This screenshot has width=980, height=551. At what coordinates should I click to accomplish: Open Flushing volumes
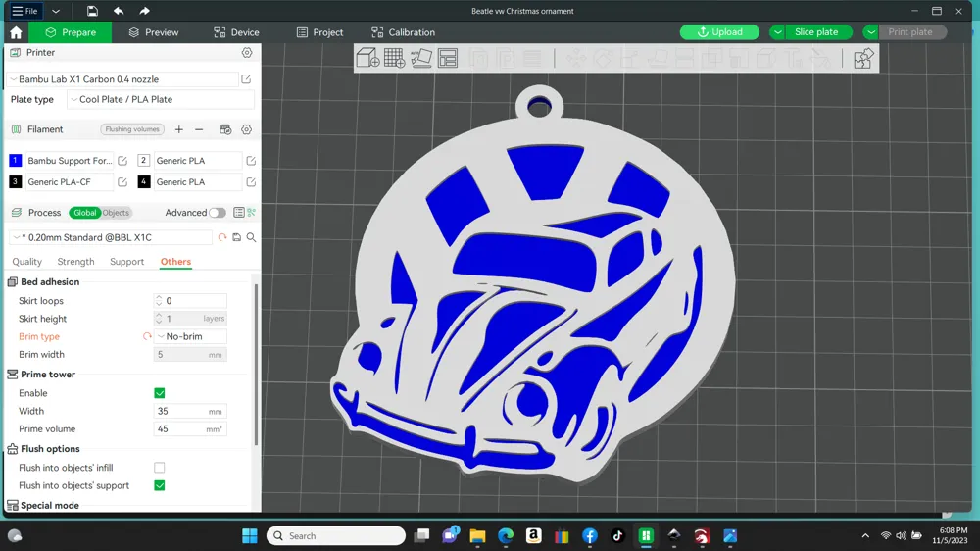pos(132,129)
